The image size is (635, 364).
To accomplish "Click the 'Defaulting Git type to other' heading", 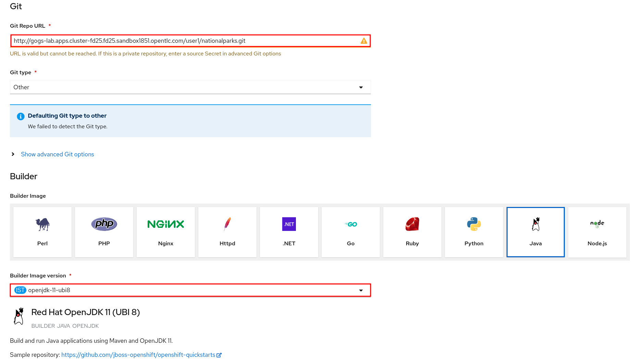I will pyautogui.click(x=67, y=116).
